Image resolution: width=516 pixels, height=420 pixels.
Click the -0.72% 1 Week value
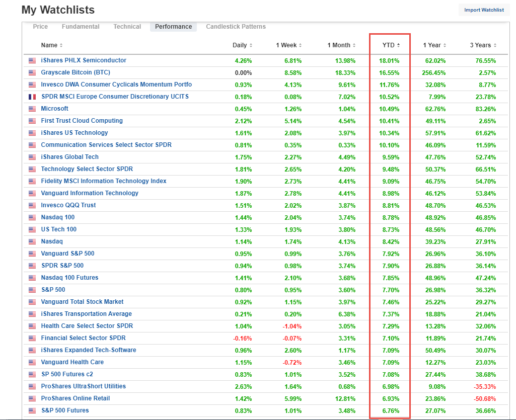click(292, 363)
